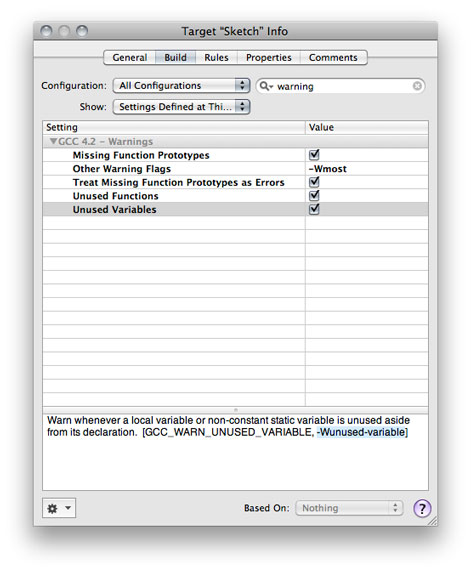Open the search magnifier options menu
This screenshot has width=471, height=573.
click(266, 86)
